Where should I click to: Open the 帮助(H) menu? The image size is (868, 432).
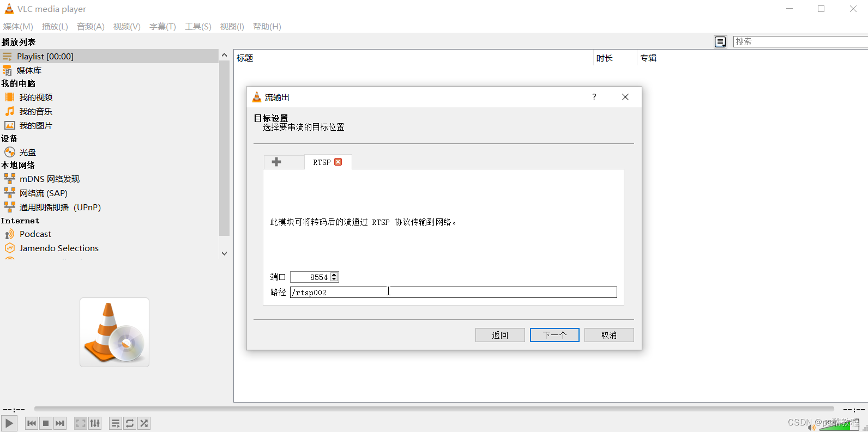coord(267,26)
